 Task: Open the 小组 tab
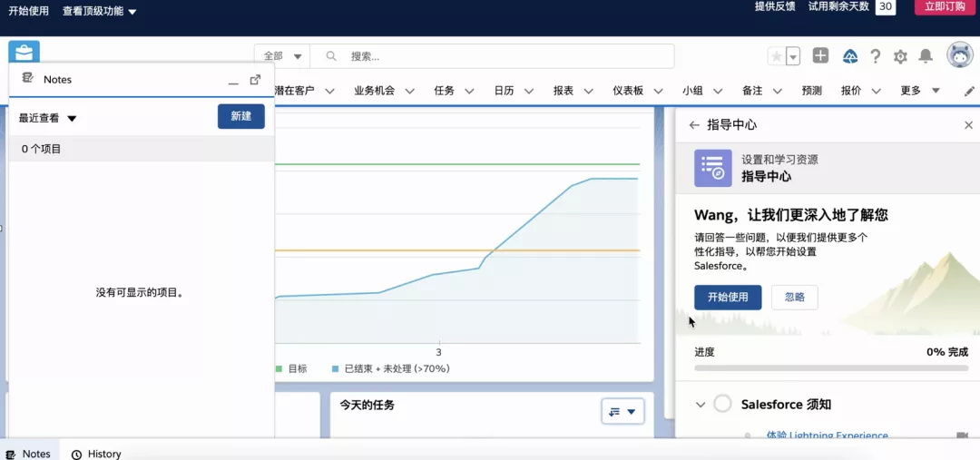[x=692, y=91]
